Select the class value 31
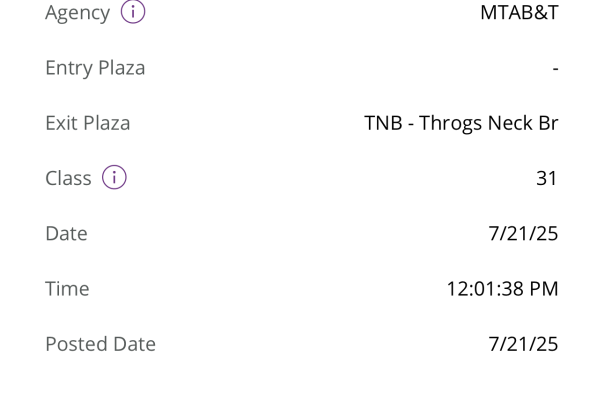Screen dimensions: 604x400 tap(546, 178)
